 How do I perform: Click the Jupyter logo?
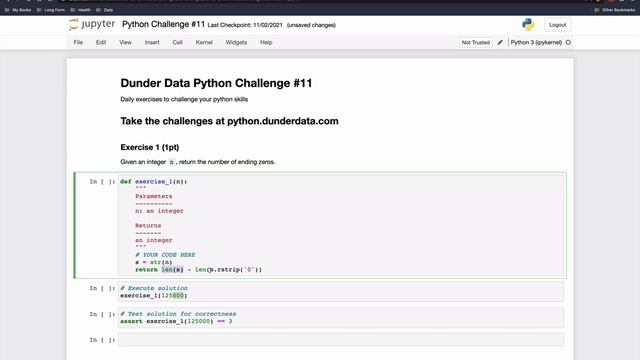[92, 24]
